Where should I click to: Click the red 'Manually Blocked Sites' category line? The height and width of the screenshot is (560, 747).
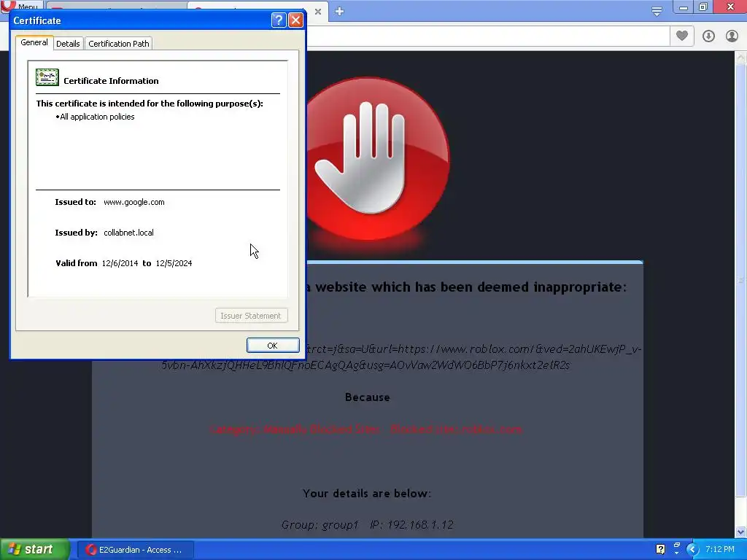pyautogui.click(x=366, y=429)
